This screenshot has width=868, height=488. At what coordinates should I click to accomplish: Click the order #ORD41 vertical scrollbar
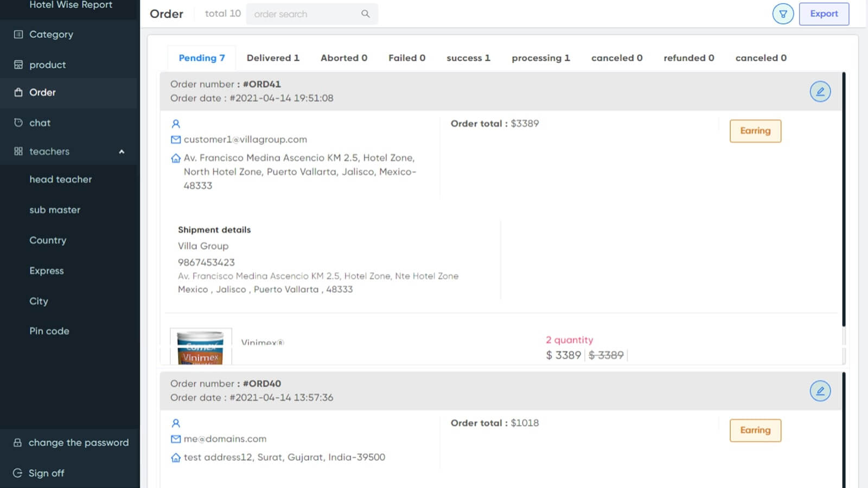(844, 200)
